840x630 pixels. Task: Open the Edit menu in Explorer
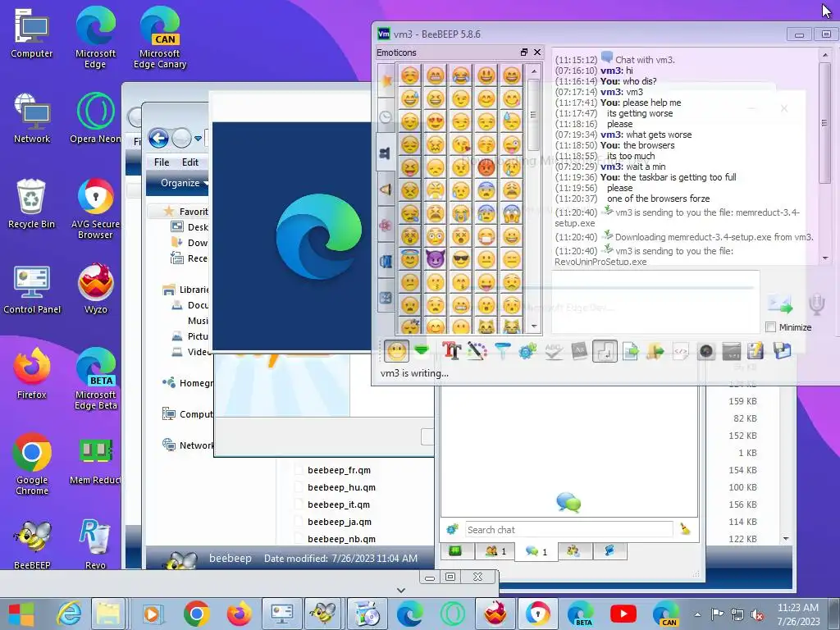point(190,162)
